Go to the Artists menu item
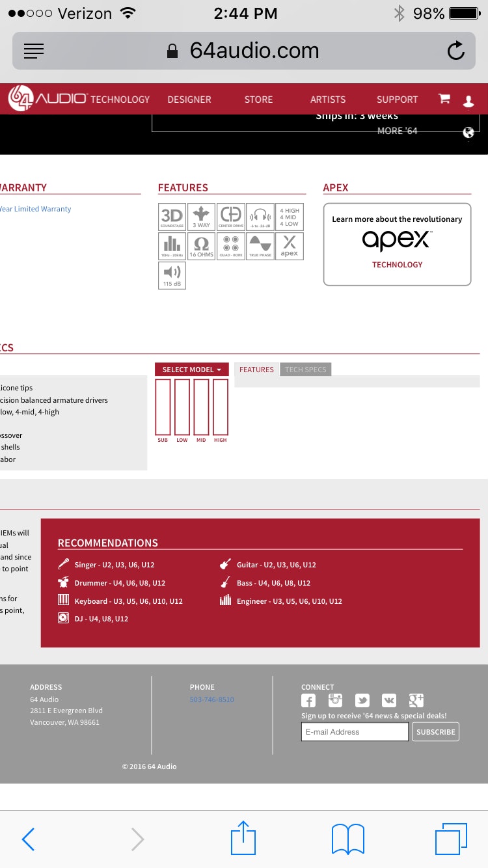488x868 pixels. [328, 100]
